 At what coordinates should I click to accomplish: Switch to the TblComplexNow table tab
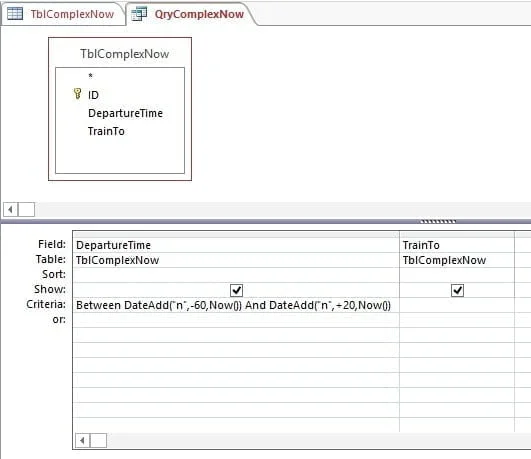(63, 14)
